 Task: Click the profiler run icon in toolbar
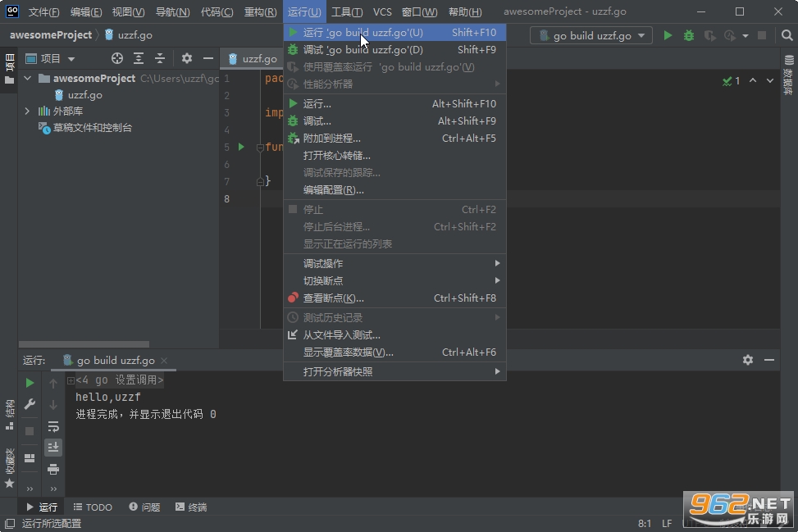[x=730, y=35]
